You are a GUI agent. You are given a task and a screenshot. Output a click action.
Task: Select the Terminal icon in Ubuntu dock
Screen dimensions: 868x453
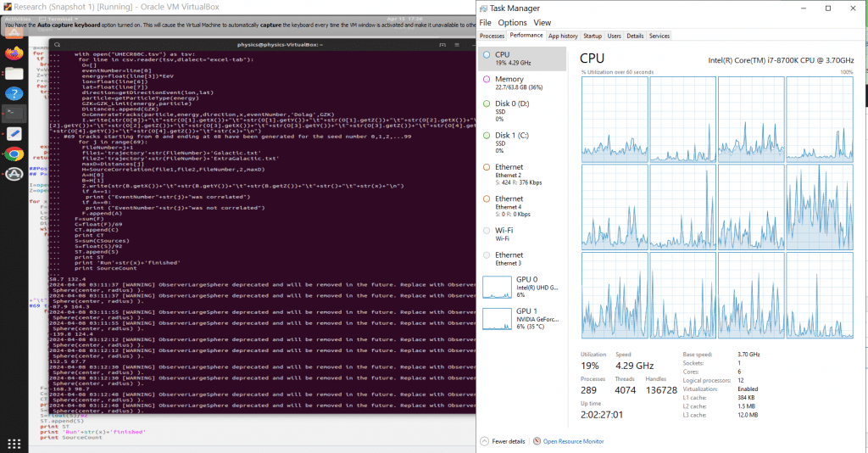coord(14,114)
